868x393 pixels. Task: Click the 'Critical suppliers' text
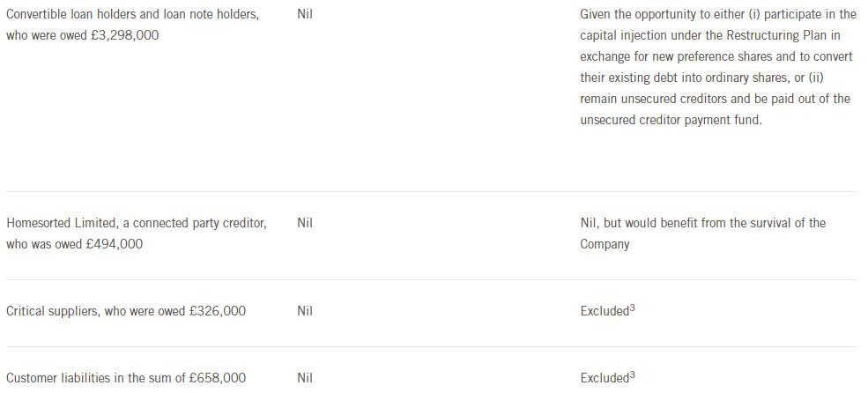pyautogui.click(x=48, y=311)
